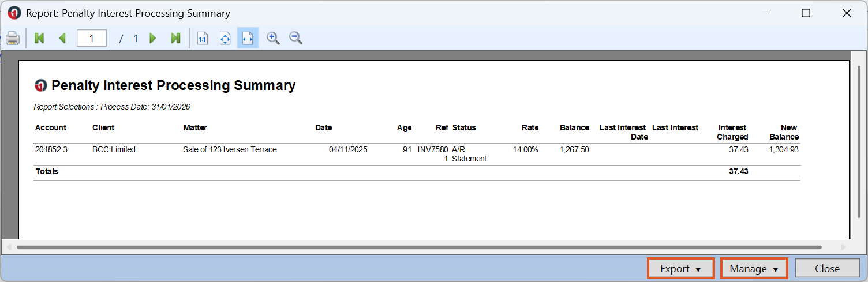Click the Last Interest Date header

click(623, 132)
